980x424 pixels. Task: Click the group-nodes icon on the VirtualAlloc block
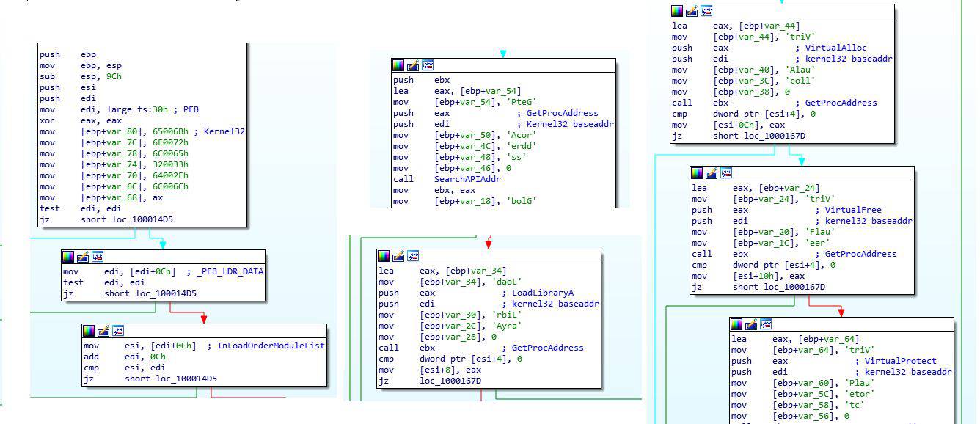click(706, 11)
